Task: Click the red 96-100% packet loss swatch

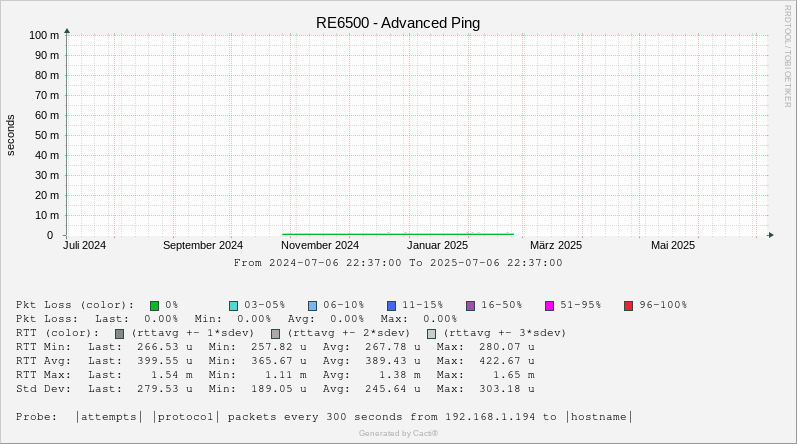Action: (x=629, y=306)
